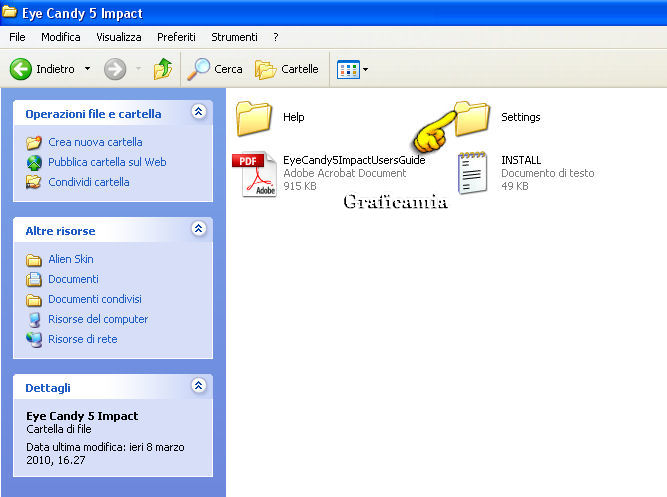Collapse the Operazioni file e cartella panel
This screenshot has height=497, width=667.
coord(199,112)
